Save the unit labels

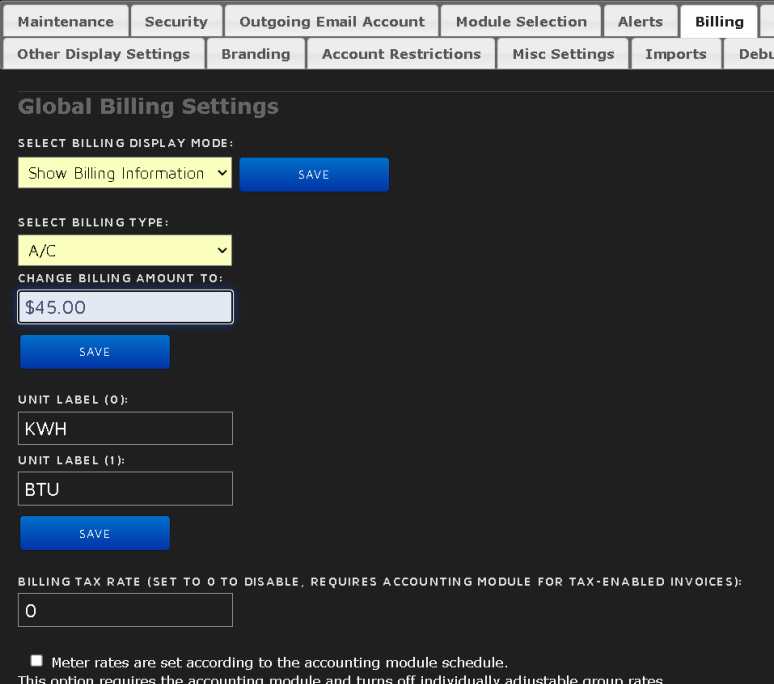point(95,533)
